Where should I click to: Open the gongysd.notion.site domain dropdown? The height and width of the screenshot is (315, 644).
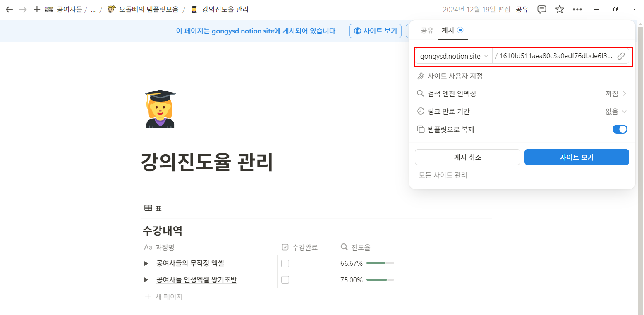(453, 56)
